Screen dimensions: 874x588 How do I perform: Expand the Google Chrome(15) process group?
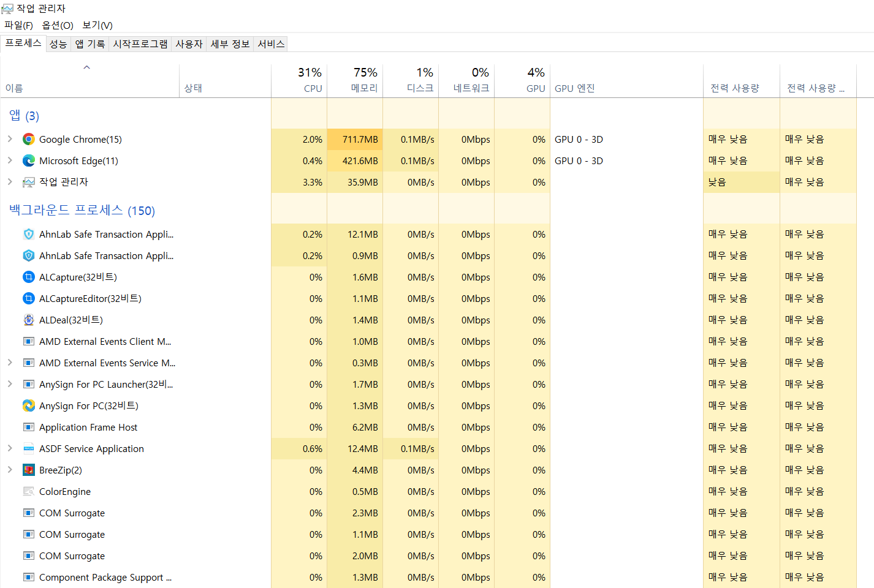pyautogui.click(x=10, y=139)
